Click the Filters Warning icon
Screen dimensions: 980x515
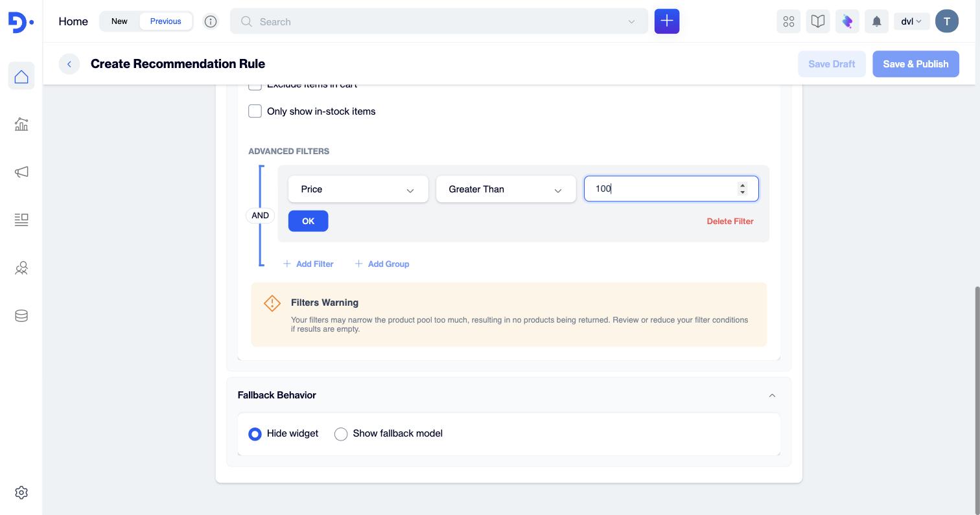(272, 303)
